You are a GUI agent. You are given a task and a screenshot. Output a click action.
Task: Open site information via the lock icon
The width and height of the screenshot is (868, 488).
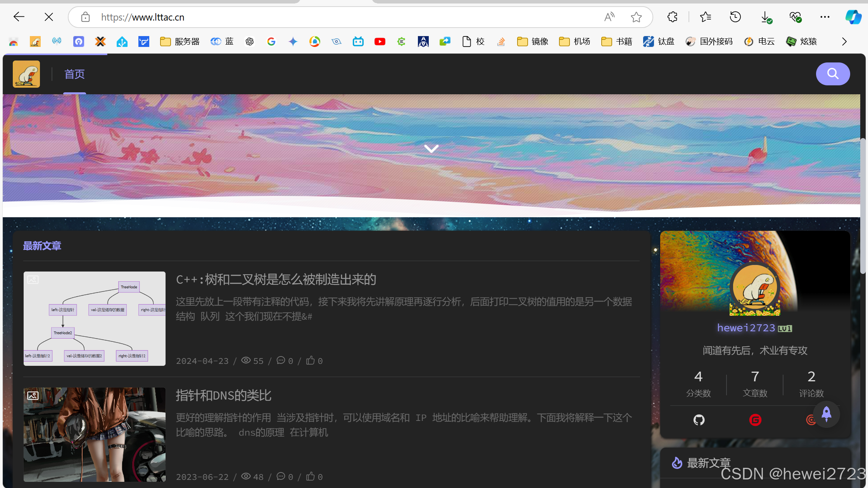[x=85, y=17]
